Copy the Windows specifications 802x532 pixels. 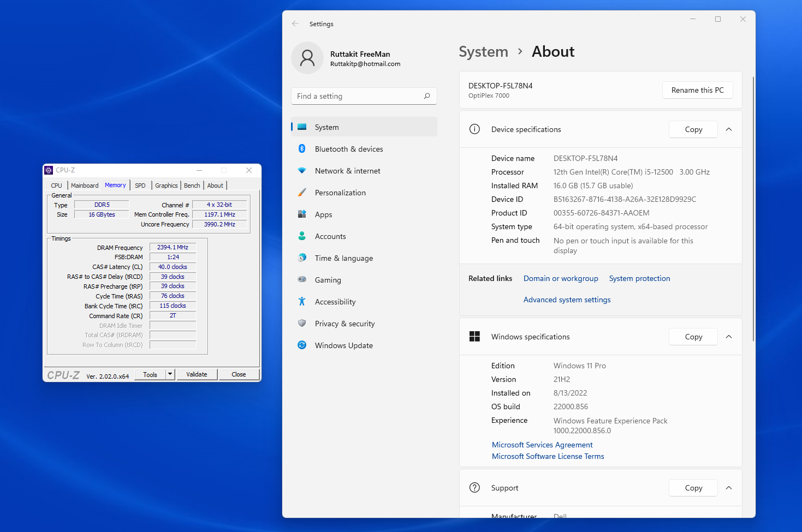point(693,337)
